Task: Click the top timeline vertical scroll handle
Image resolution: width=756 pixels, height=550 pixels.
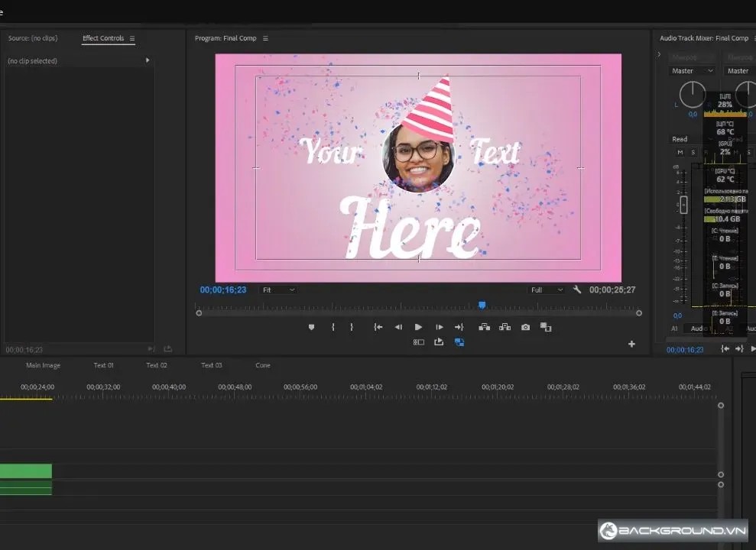Action: 721,406
